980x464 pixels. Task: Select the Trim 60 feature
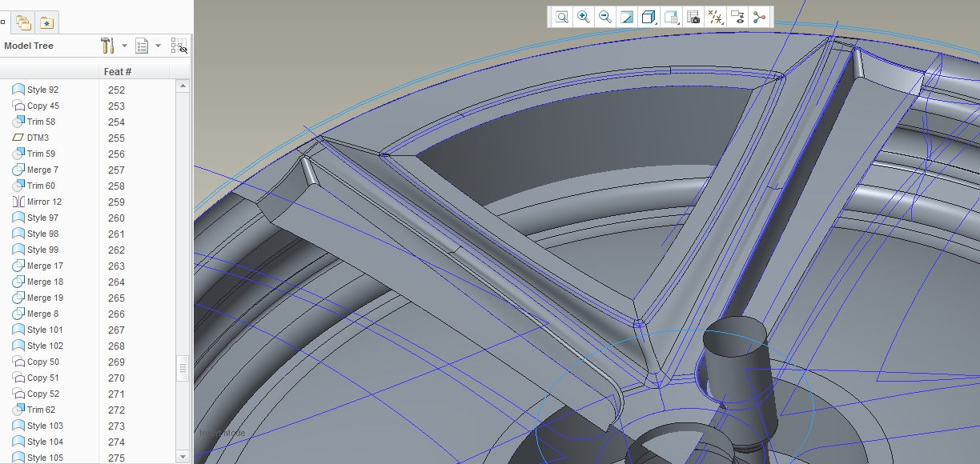[34, 186]
